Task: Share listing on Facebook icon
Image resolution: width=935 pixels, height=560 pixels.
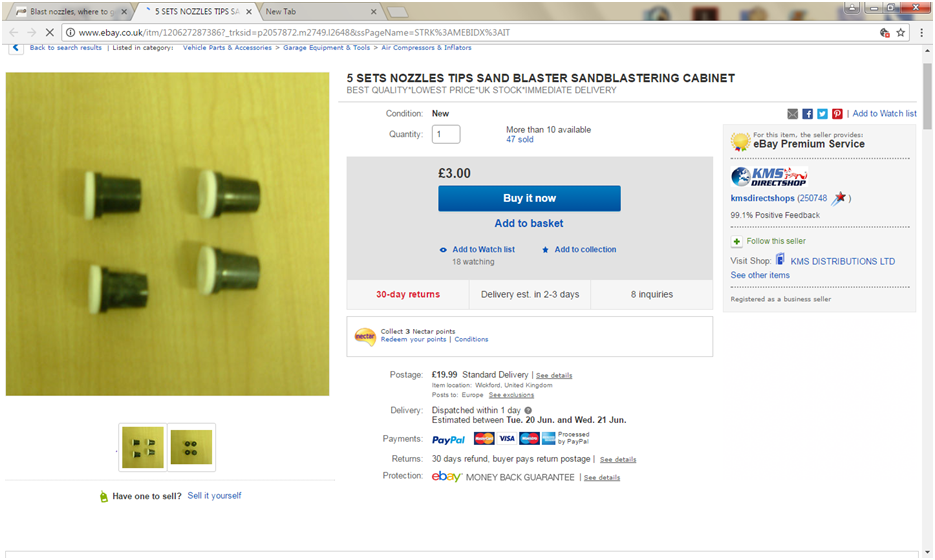Action: pos(807,114)
